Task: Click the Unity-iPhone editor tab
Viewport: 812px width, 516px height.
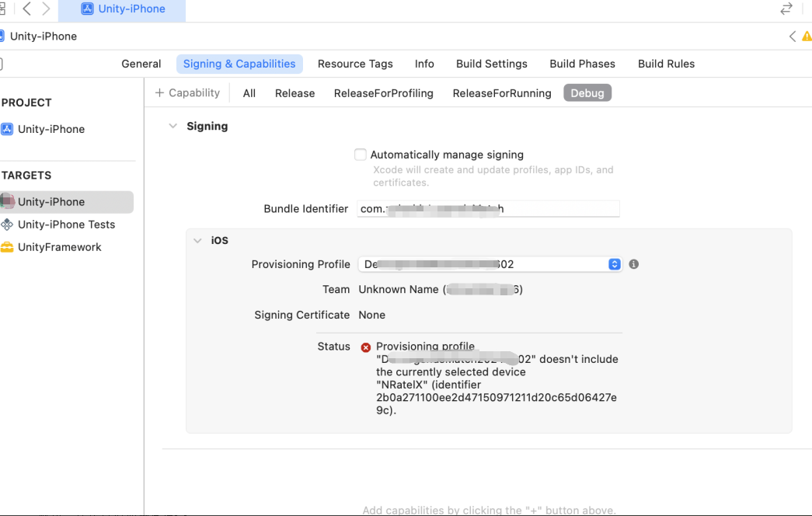Action: point(122,9)
